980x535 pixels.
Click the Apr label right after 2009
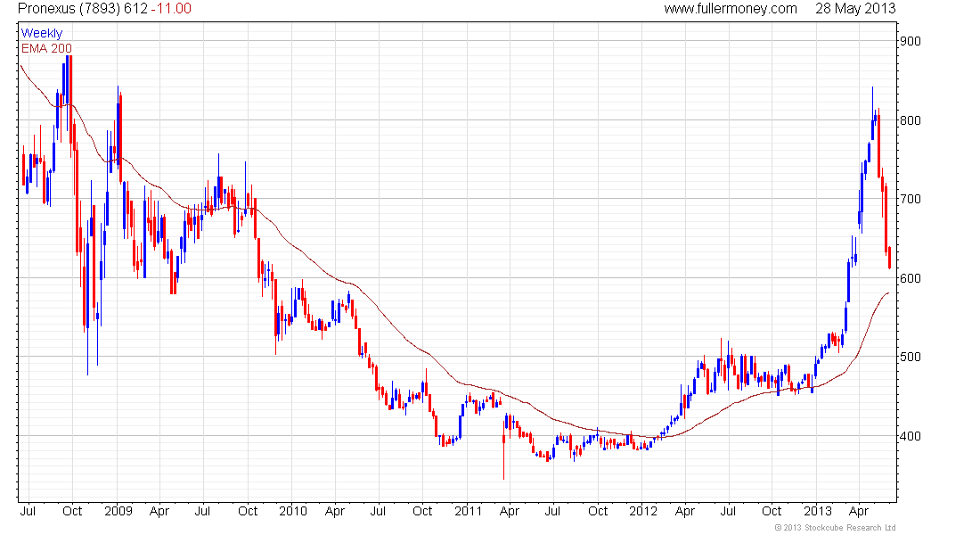(x=159, y=511)
